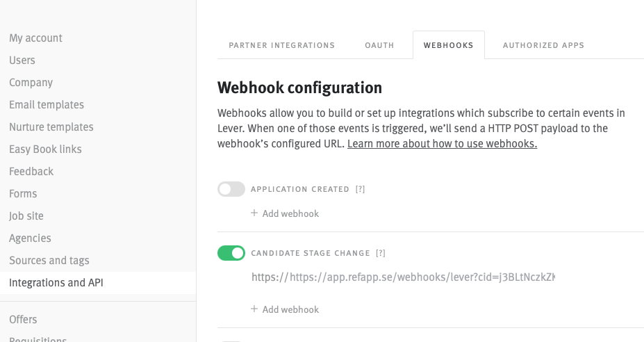Click the help icon beside Application Created

360,189
